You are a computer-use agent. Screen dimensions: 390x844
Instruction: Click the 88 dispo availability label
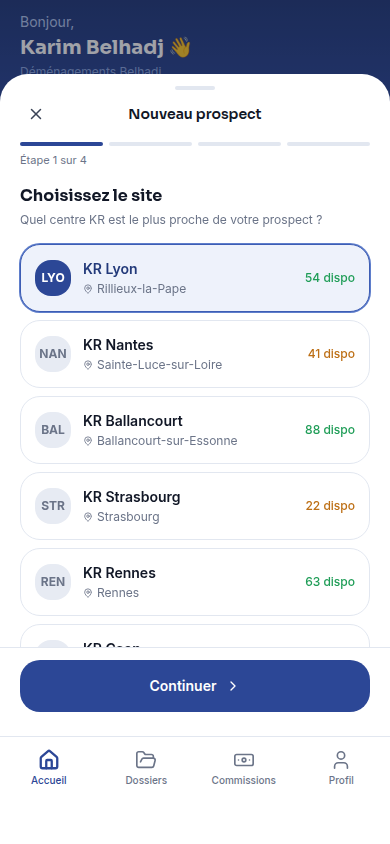330,430
